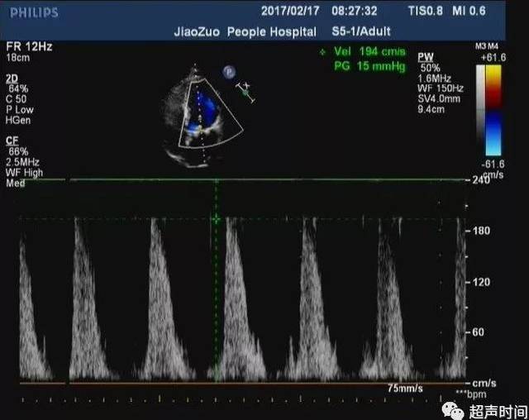
Task: Select the 2D mode label
Action: coord(12,79)
